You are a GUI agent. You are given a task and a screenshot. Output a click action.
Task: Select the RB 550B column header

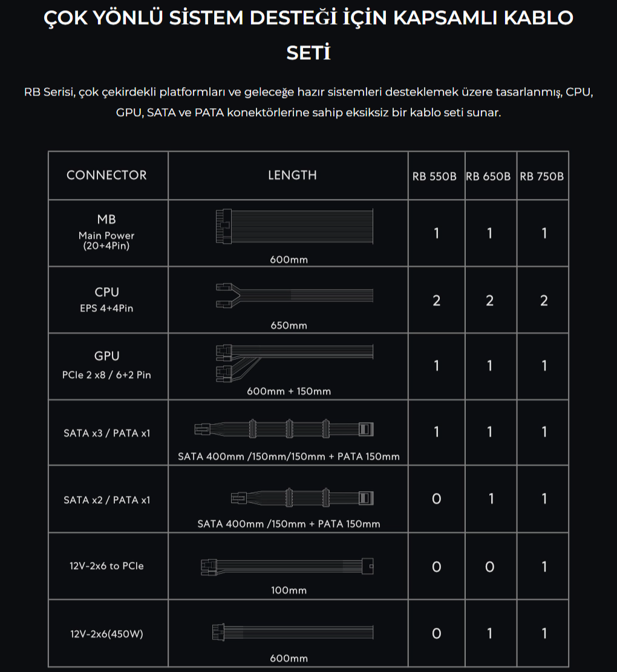(434, 177)
